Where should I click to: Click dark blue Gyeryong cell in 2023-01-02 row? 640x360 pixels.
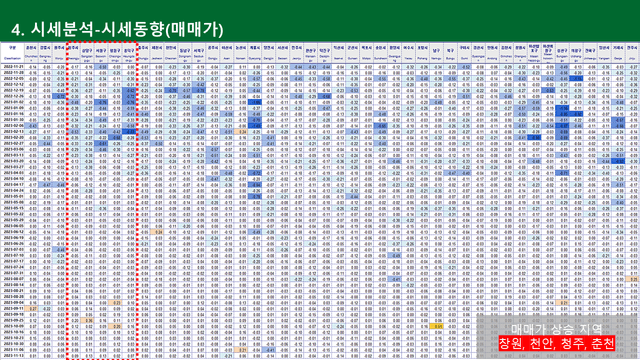(255, 102)
